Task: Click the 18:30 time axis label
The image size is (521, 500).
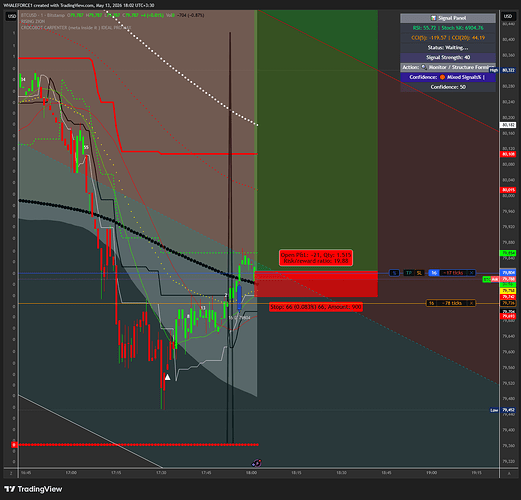Action: tap(341, 473)
